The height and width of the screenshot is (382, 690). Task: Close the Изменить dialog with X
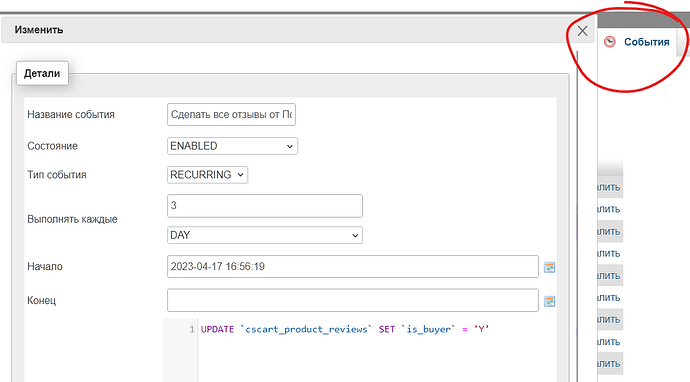coord(582,31)
